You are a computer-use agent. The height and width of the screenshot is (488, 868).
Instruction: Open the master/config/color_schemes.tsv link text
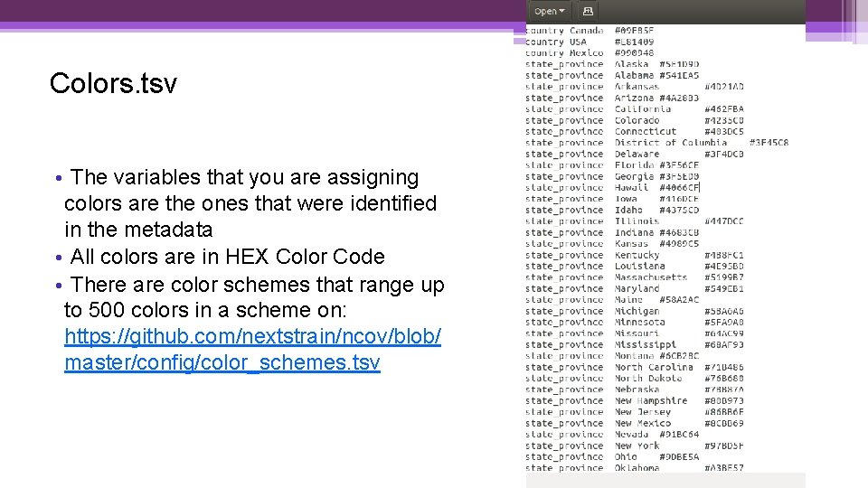point(222,362)
